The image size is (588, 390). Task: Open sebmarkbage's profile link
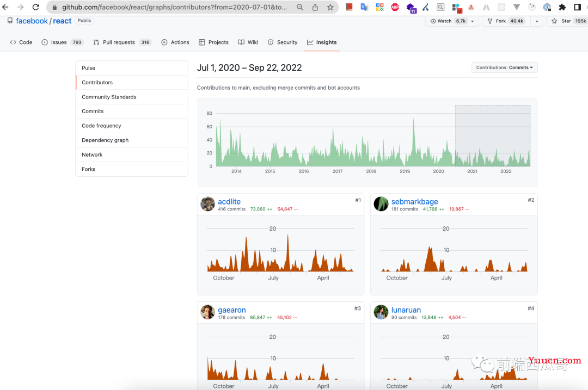pyautogui.click(x=414, y=202)
